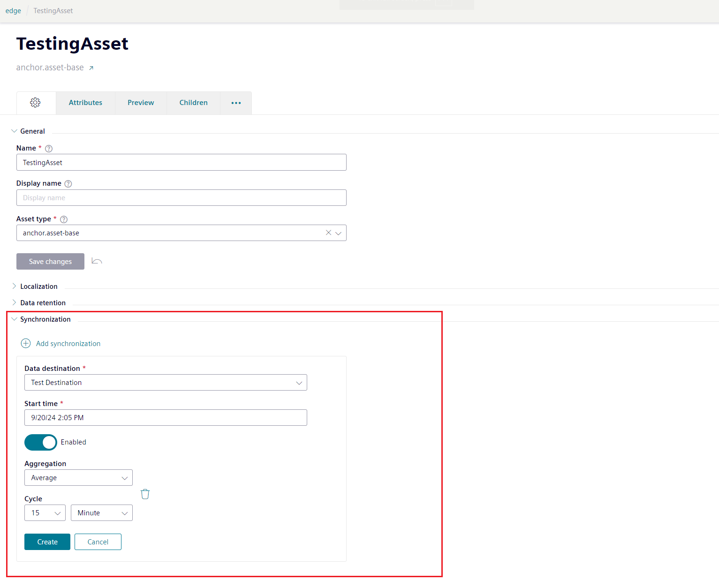Click the plus icon for Add synchronization

[26, 343]
